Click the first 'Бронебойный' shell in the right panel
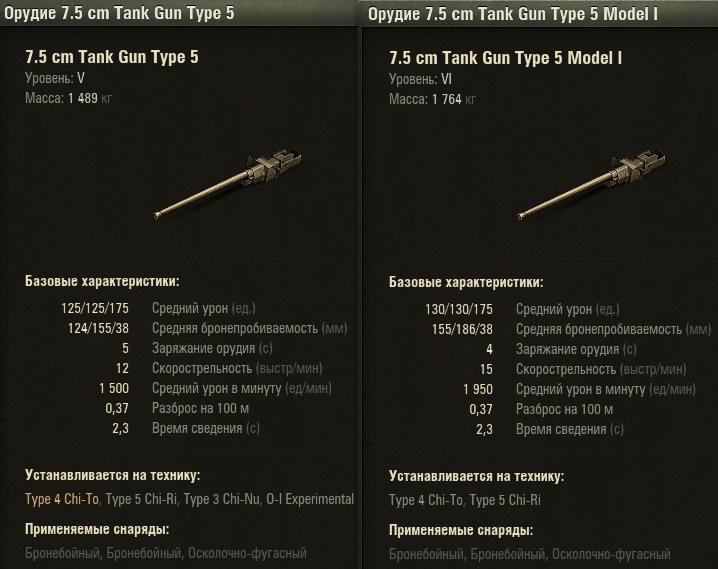 [425, 553]
